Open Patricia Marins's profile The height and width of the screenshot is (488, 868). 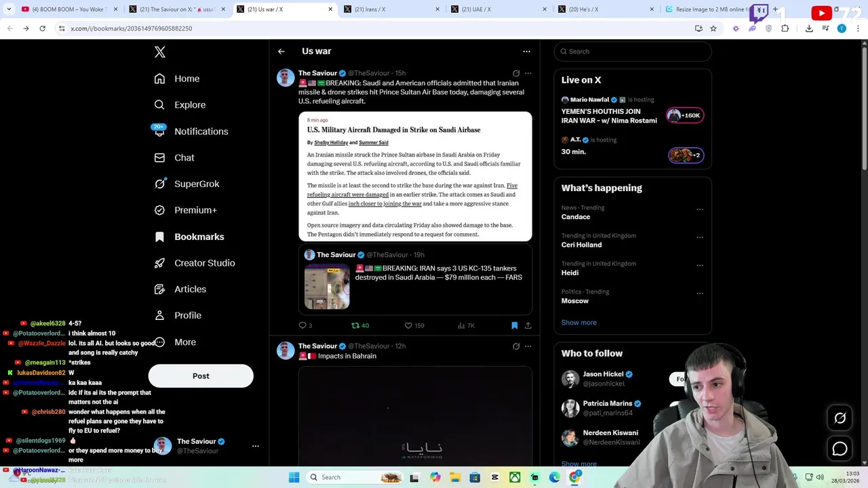click(608, 403)
